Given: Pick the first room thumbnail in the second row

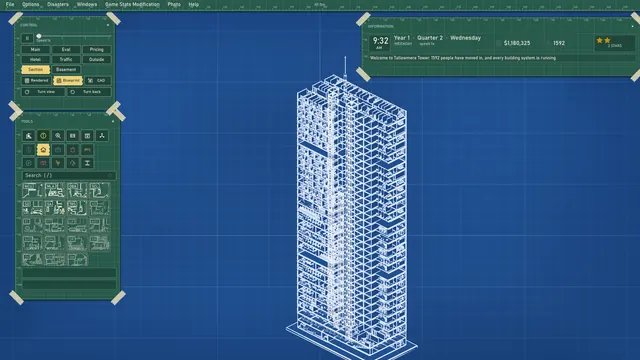Looking at the screenshot, I should pyautogui.click(x=32, y=208).
